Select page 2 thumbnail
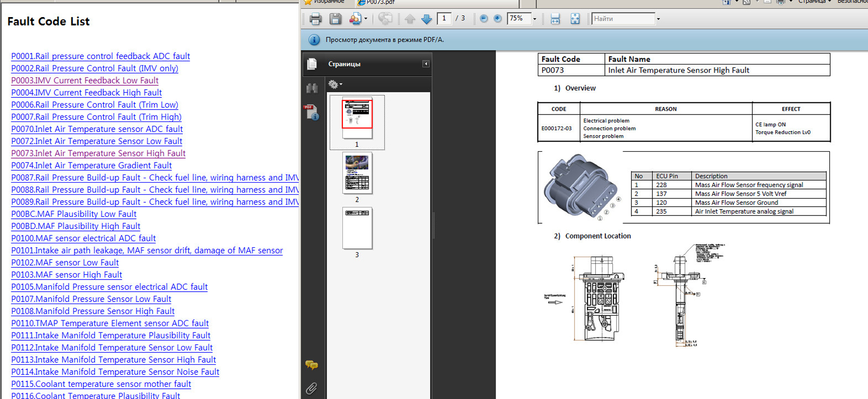The height and width of the screenshot is (399, 868). click(357, 173)
